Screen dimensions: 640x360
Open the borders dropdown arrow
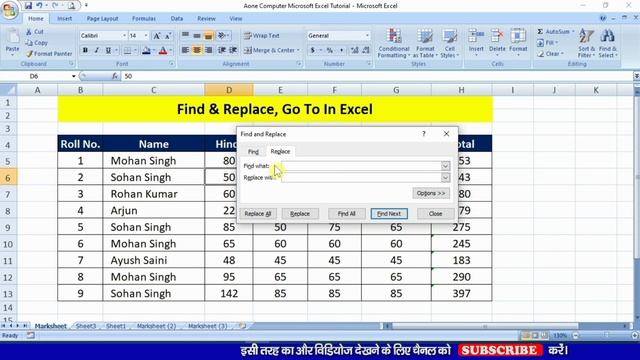pos(135,50)
